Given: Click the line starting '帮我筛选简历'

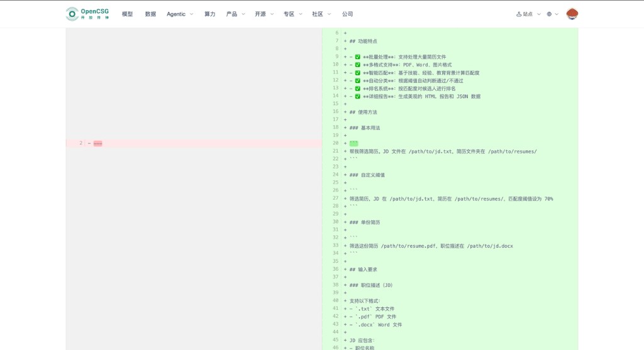Looking at the screenshot, I should [x=443, y=151].
